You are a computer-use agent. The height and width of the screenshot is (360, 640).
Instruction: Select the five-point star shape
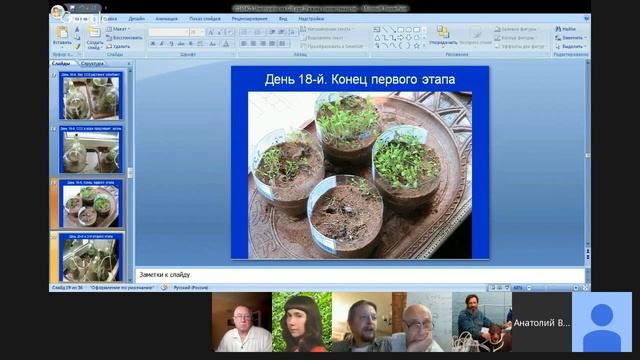[x=416, y=46]
